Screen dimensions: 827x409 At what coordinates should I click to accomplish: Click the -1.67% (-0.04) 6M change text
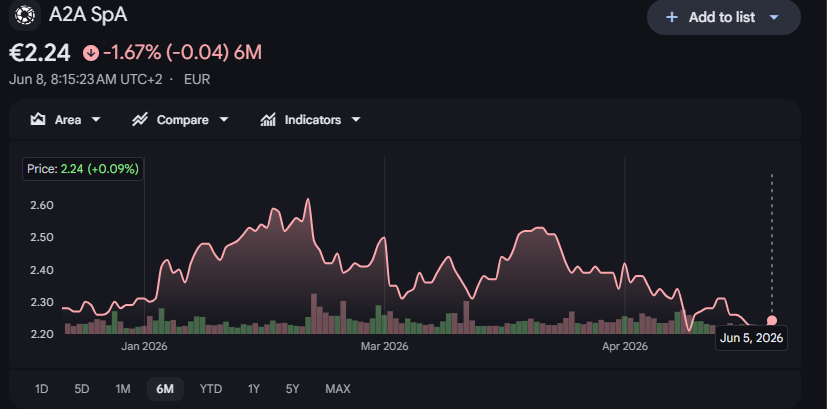click(x=182, y=53)
